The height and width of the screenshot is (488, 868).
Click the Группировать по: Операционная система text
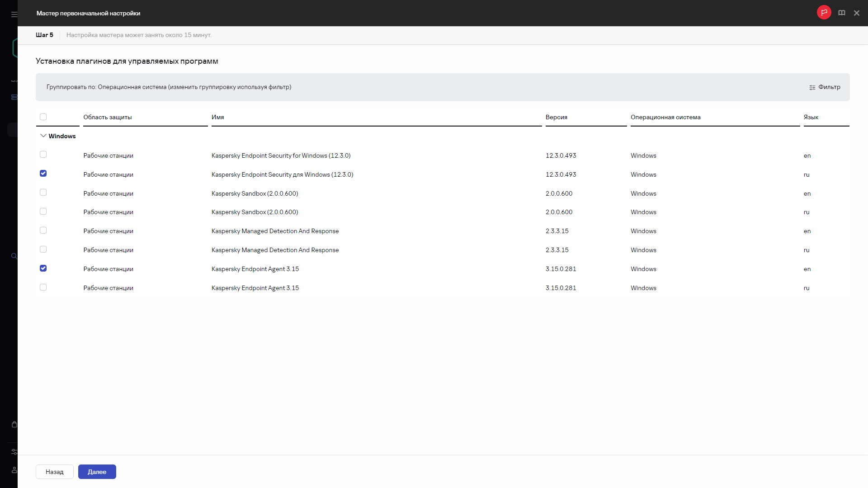tap(169, 87)
